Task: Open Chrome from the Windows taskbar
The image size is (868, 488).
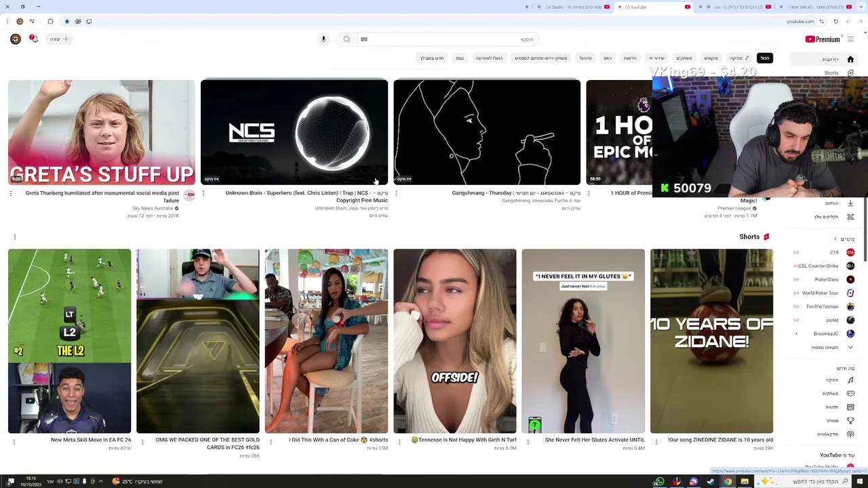Action: click(x=728, y=481)
